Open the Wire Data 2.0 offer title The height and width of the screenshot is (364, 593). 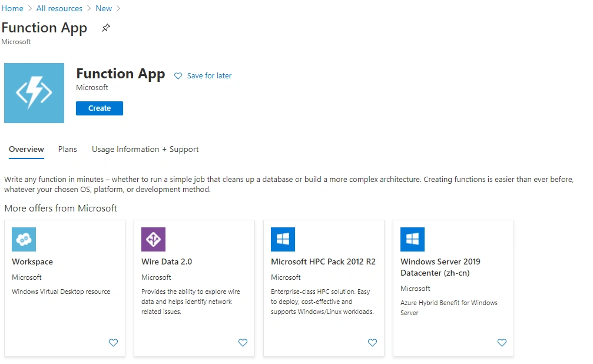click(167, 262)
